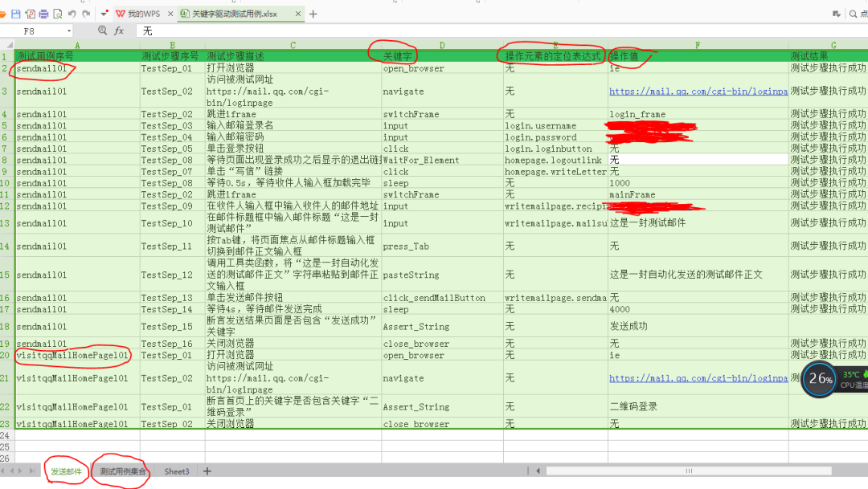Select column F header
868x489 pixels.
click(x=698, y=45)
